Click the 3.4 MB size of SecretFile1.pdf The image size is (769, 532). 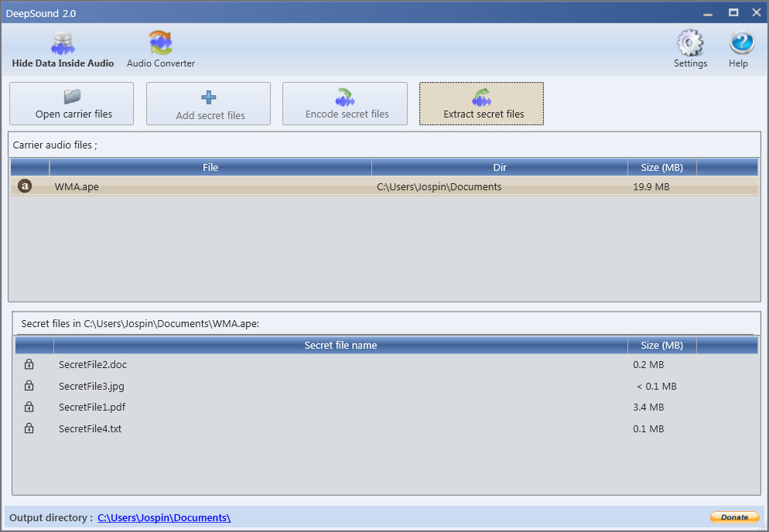coord(648,408)
